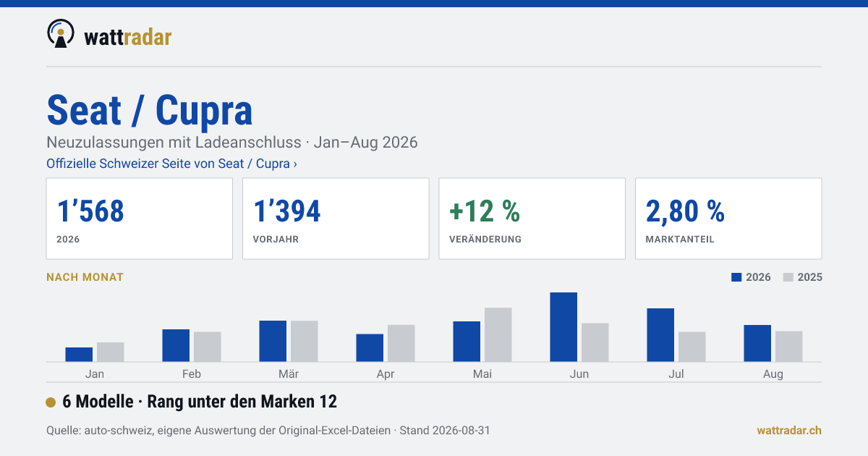Click the Mai axis label
The image size is (868, 456).
482,374
